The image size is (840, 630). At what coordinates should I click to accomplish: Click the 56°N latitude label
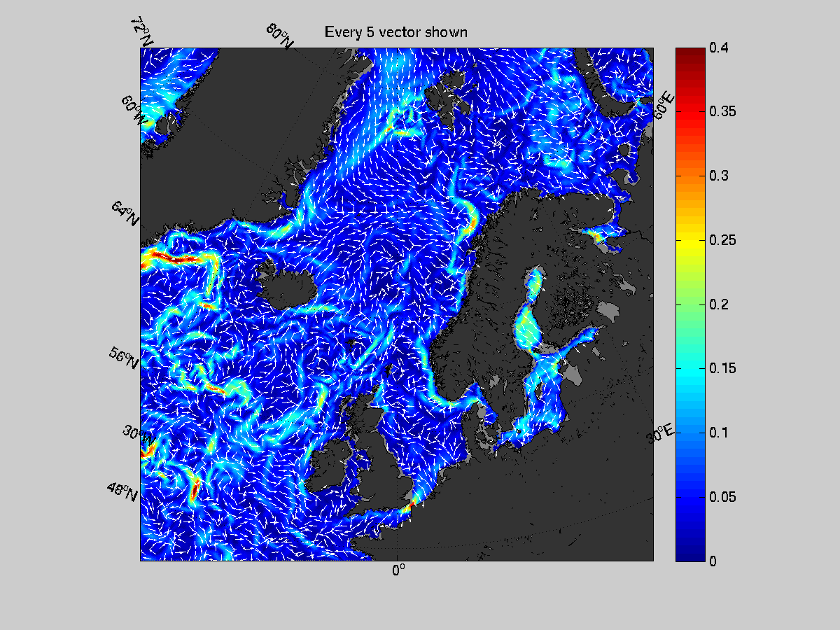point(124,359)
